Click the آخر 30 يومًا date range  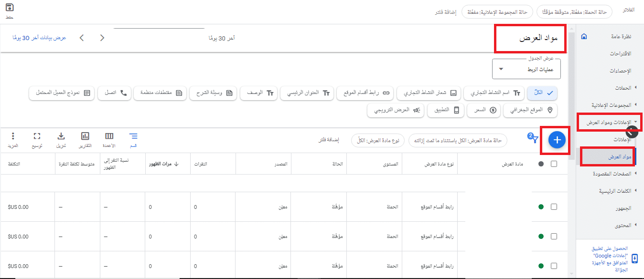click(x=222, y=38)
